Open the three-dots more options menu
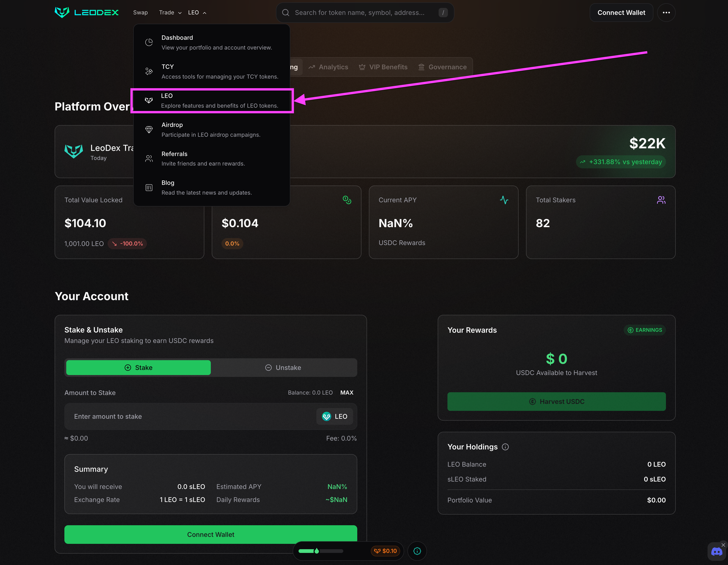This screenshot has width=728, height=565. pos(666,13)
